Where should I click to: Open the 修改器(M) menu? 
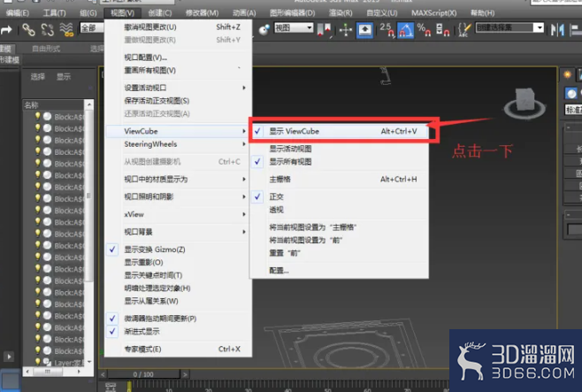[202, 13]
